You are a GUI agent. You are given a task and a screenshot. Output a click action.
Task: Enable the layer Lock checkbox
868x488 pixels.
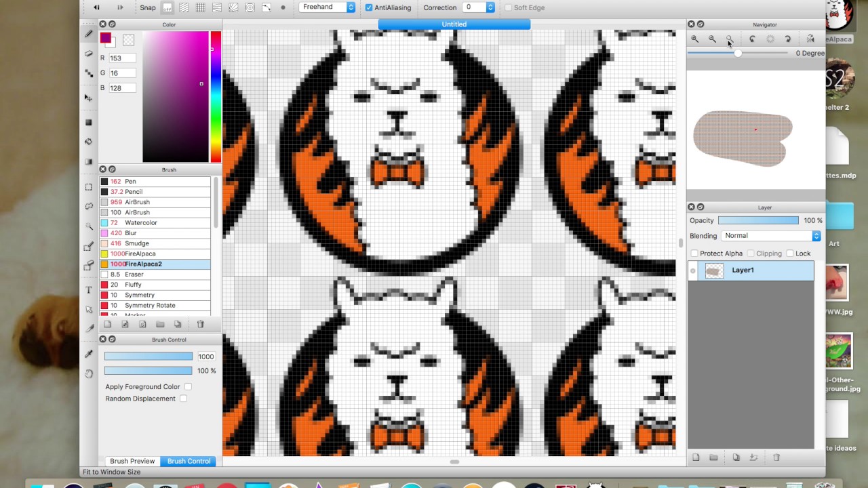click(790, 253)
